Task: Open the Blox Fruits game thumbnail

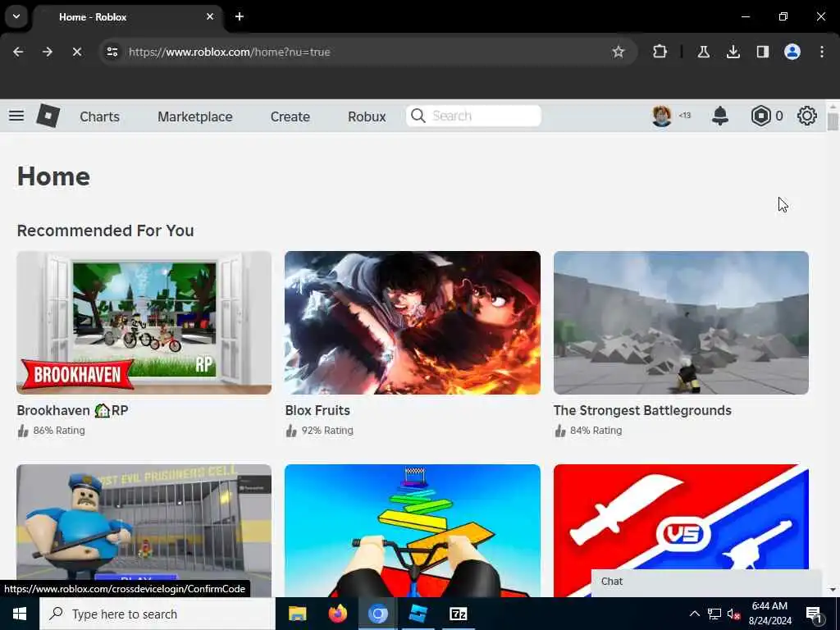Action: [x=413, y=322]
